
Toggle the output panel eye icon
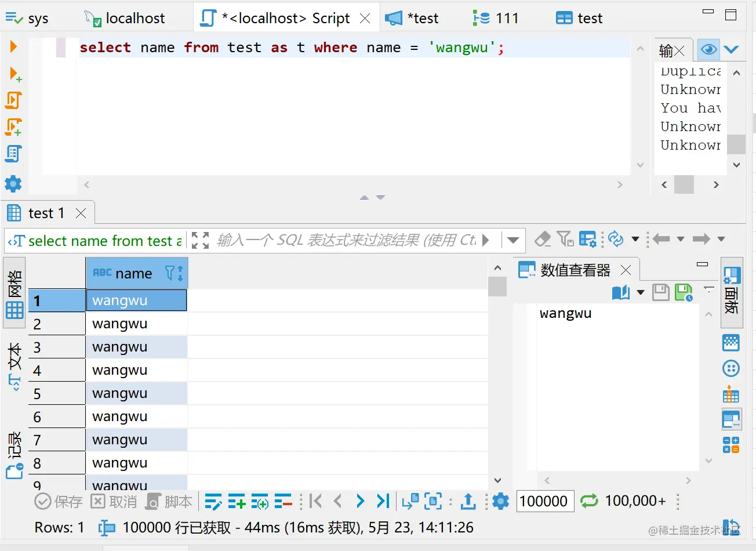pyautogui.click(x=708, y=49)
